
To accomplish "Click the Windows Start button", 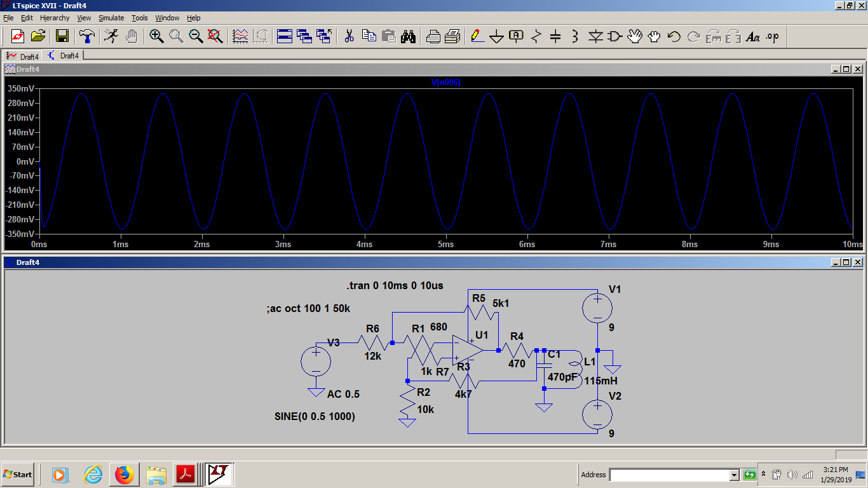I will [18, 474].
